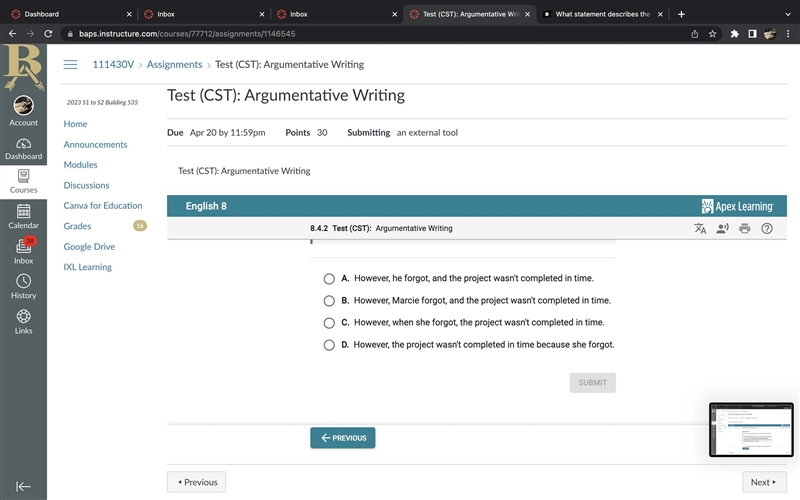Screen dimensions: 800x500
Task: Select answer A radio button
Action: [x=329, y=279]
